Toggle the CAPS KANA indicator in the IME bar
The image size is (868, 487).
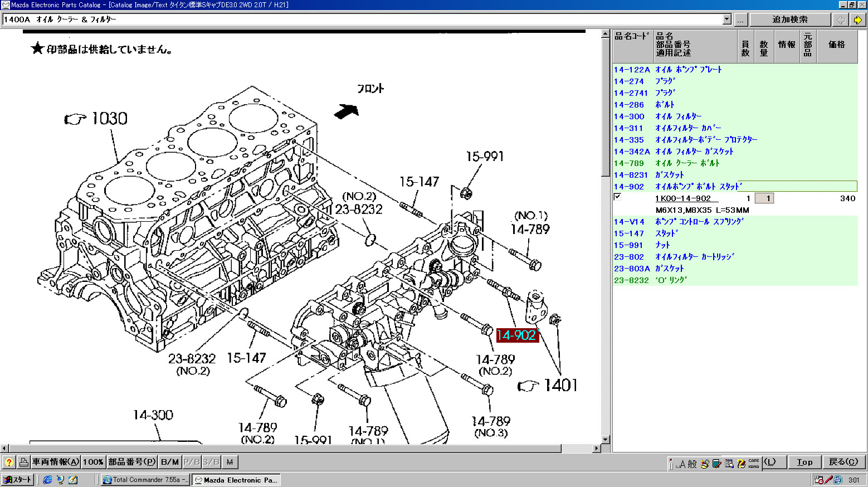click(753, 463)
